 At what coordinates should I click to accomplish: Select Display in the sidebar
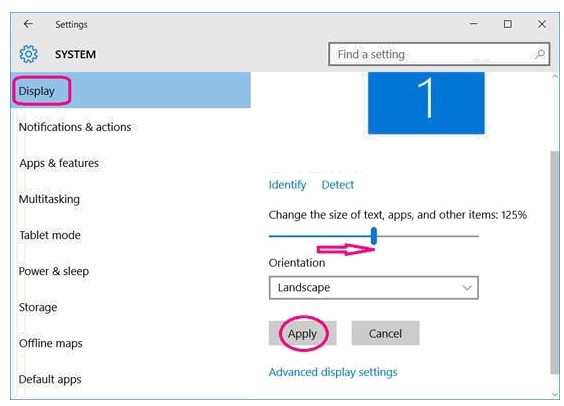131,90
